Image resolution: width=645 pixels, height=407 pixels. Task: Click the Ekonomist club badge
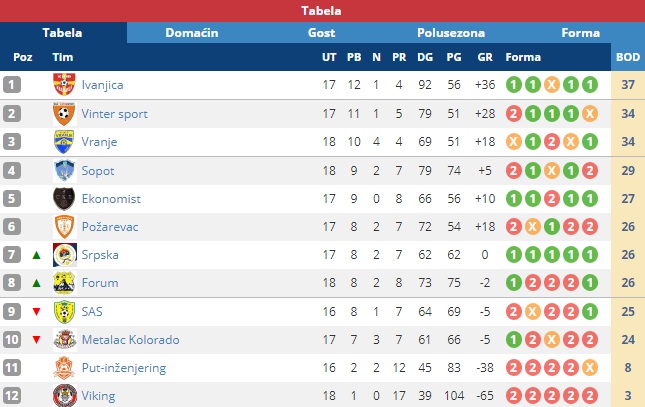click(x=64, y=199)
